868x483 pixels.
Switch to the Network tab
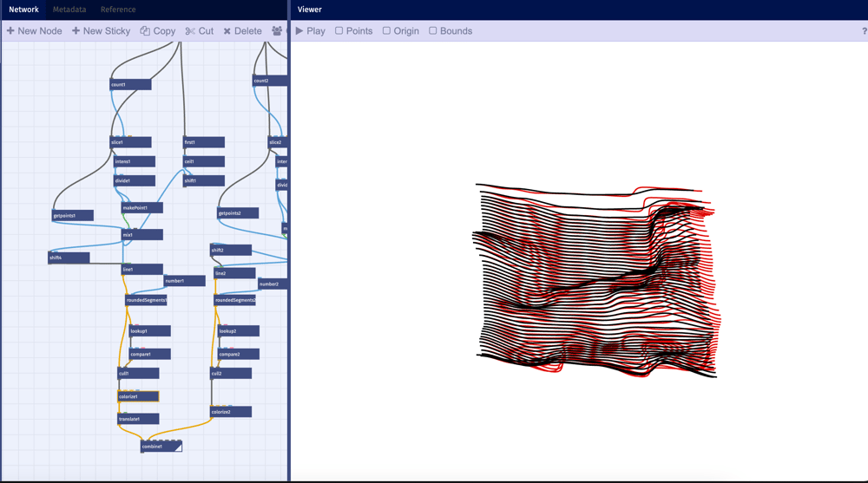[23, 10]
